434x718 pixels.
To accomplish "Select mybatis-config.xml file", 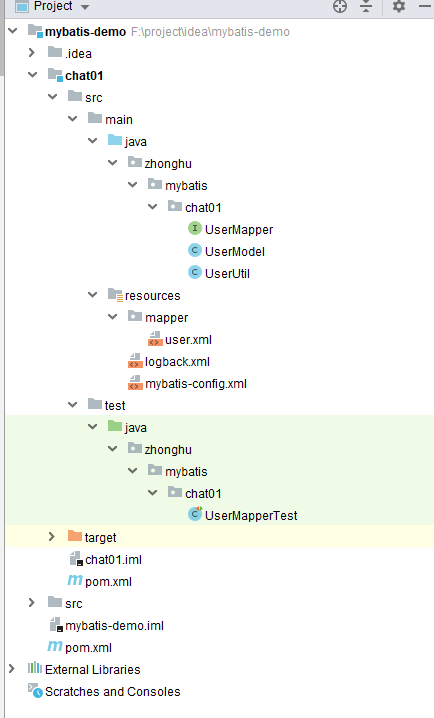I will 196,384.
